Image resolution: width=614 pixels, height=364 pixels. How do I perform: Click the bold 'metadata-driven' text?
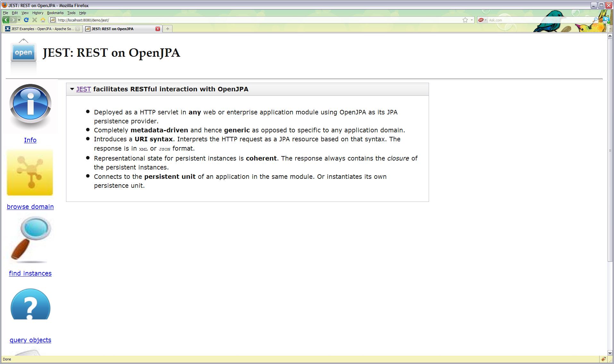pos(159,130)
